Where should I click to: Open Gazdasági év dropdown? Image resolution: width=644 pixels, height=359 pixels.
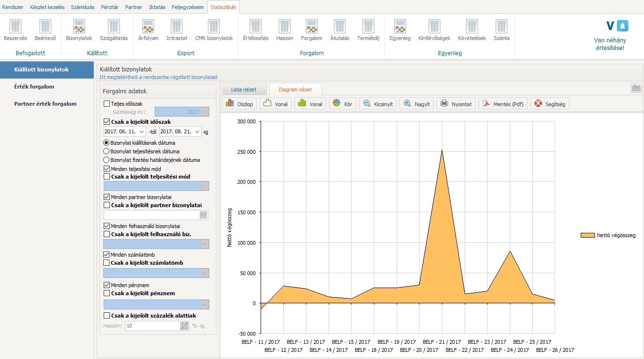(x=205, y=112)
